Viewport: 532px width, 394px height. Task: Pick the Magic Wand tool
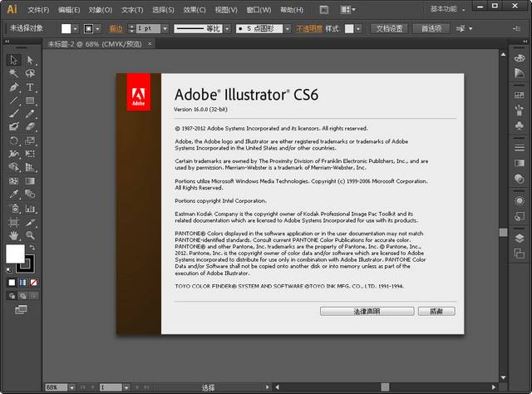13,73
